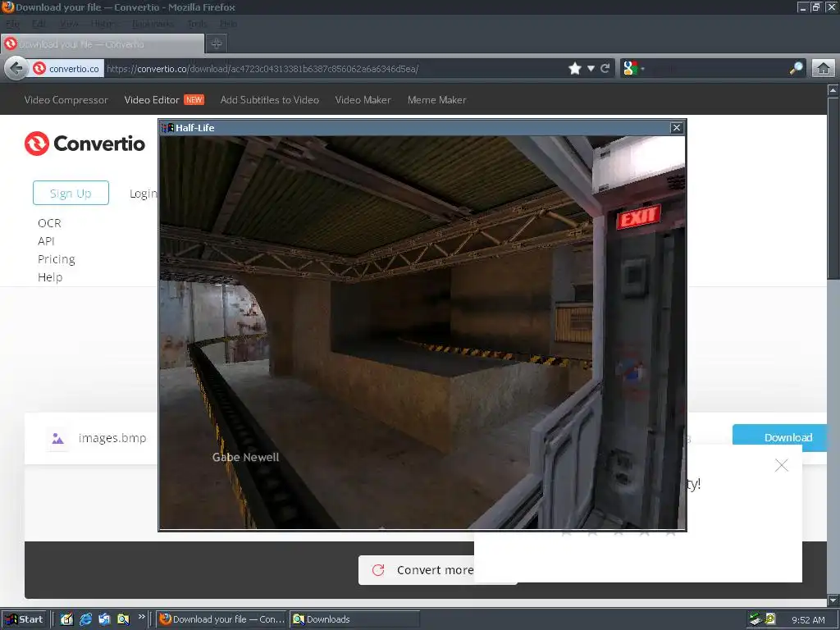Click the second system tray icon

[x=769, y=620]
